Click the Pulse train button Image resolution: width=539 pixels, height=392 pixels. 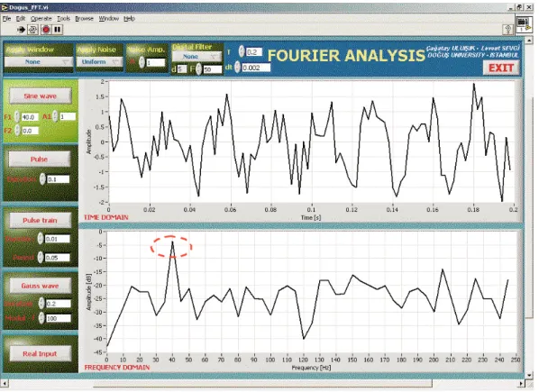tap(40, 220)
